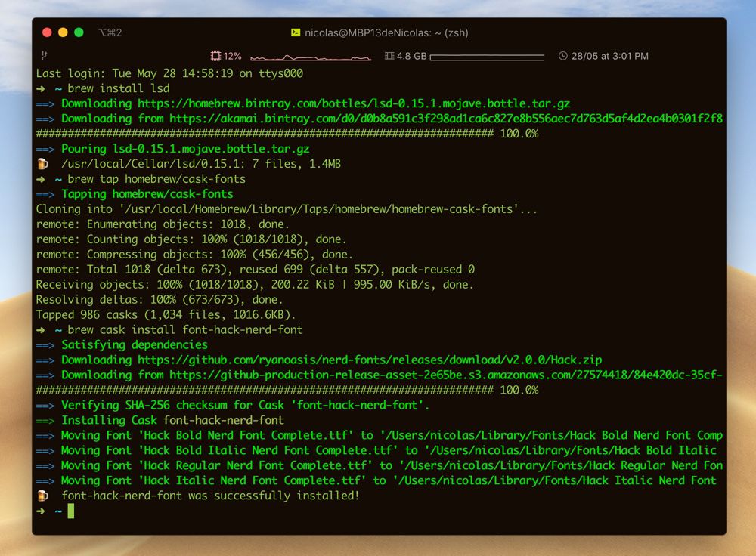Open the akamai.bintray.com download URL
Image resolution: width=756 pixels, height=556 pixels.
446,119
